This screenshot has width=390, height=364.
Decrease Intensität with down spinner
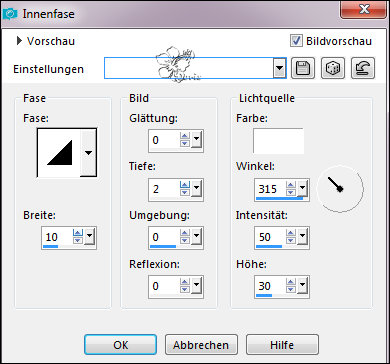click(291, 241)
